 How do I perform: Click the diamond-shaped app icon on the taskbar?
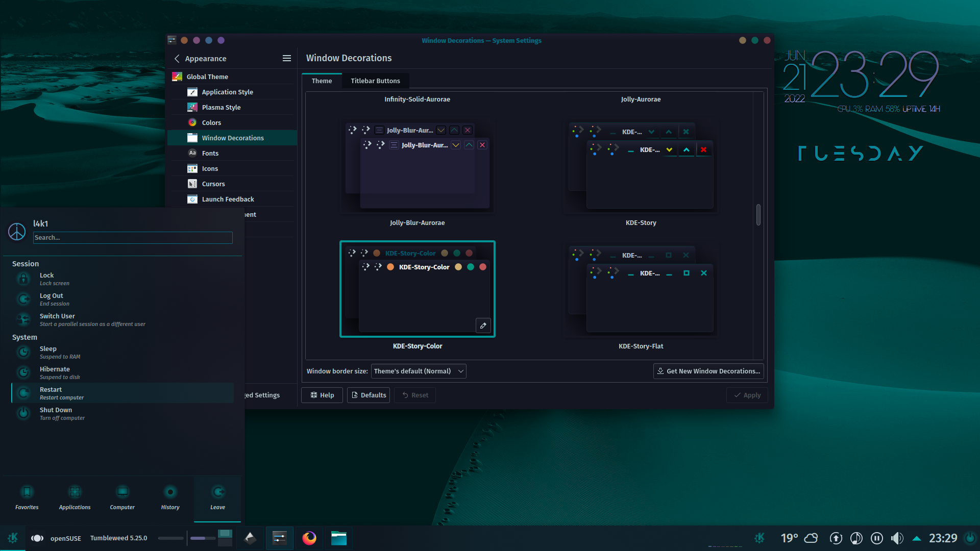(x=250, y=538)
